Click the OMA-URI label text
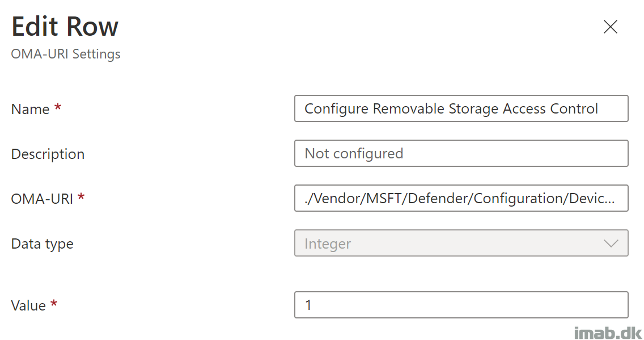The image size is (644, 340). (x=42, y=199)
